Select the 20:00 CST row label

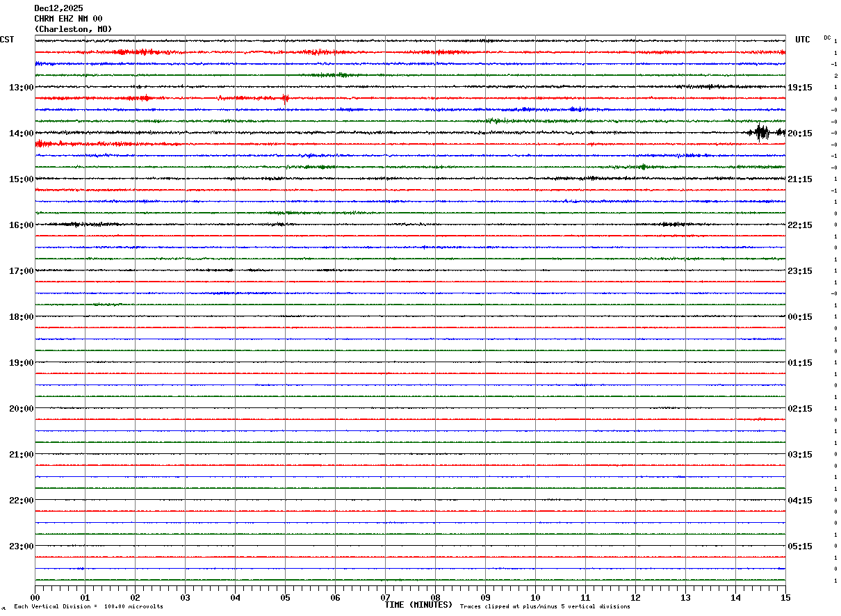tap(22, 408)
